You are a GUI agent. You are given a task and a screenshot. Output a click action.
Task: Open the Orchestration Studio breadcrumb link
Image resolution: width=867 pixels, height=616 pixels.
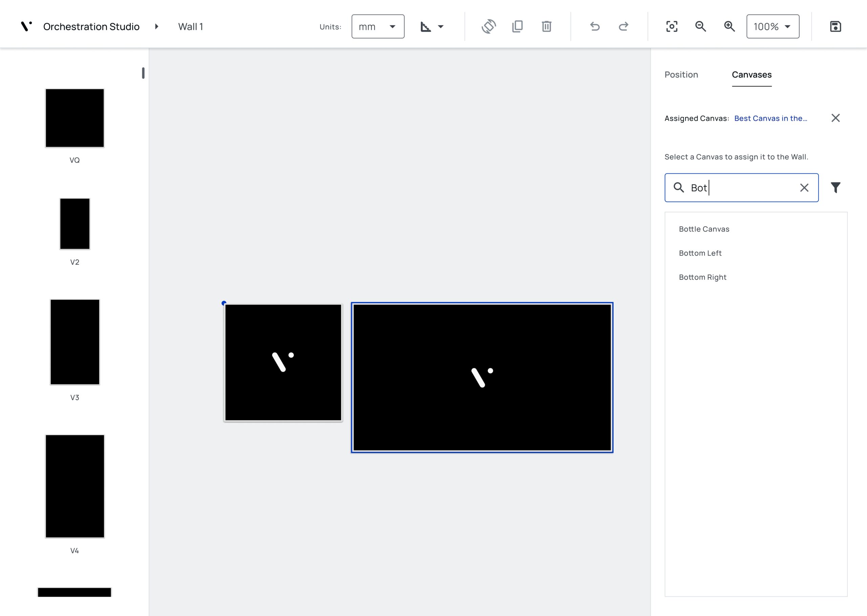[x=91, y=26]
